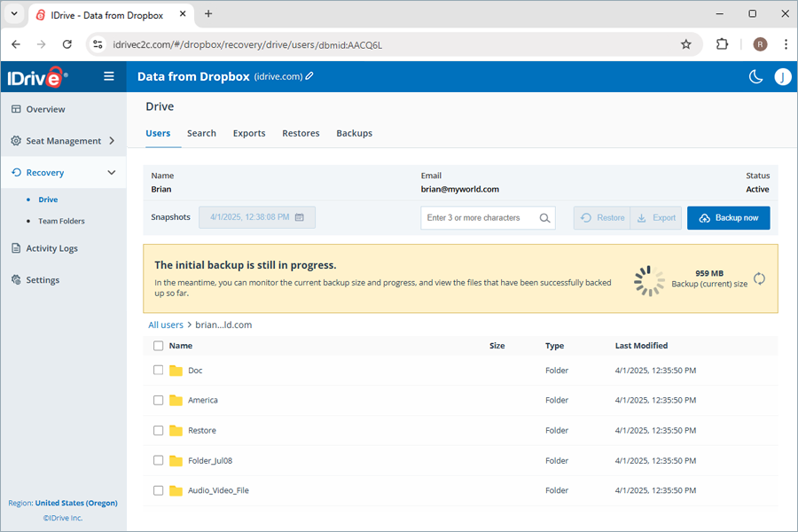Edit the Data from Dropbox name pencil icon

coord(309,76)
